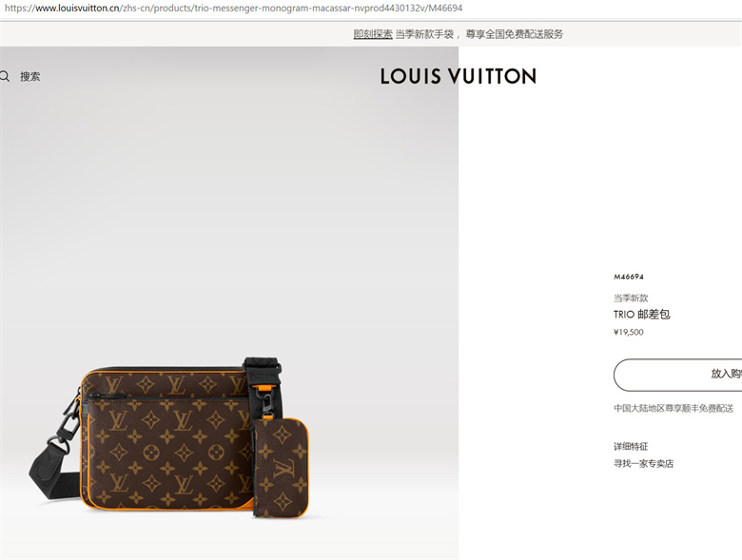Click the TRIO 邮差包 product title

(642, 315)
